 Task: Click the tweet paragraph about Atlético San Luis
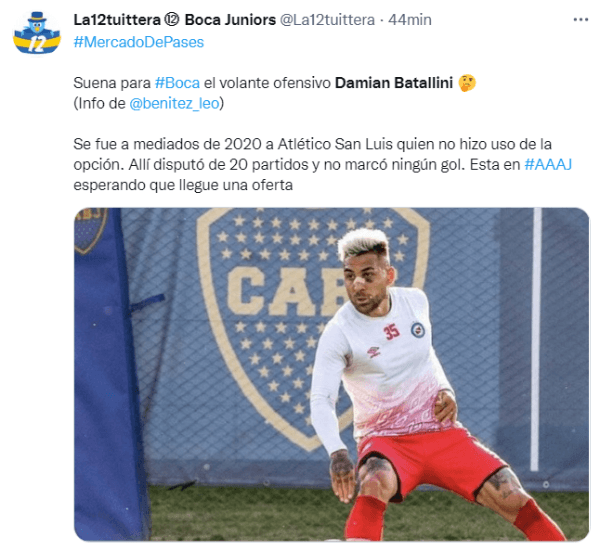pos(322,165)
